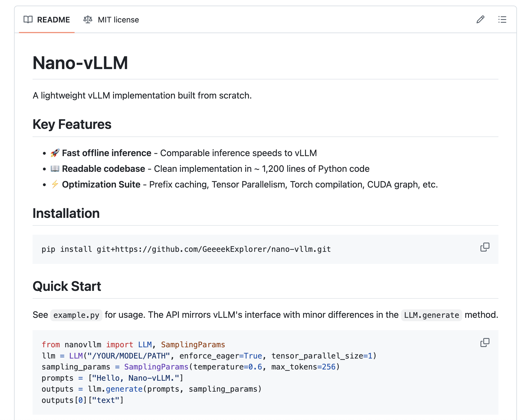
Task: Click the open book emoji before Readable codebase
Action: click(x=55, y=169)
